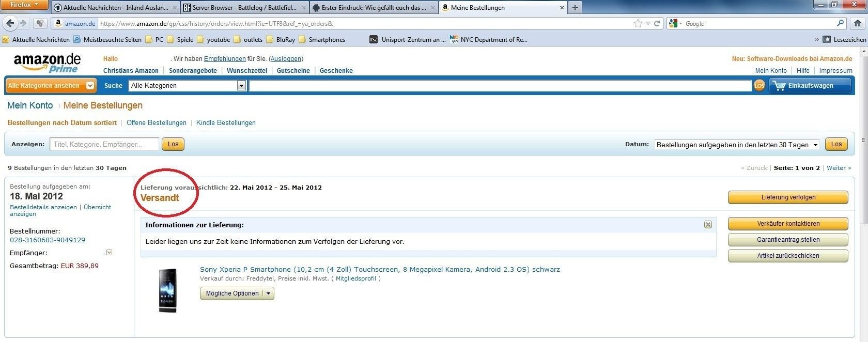The width and height of the screenshot is (868, 342).
Task: Open the youtube bookmark folder
Action: 213,39
